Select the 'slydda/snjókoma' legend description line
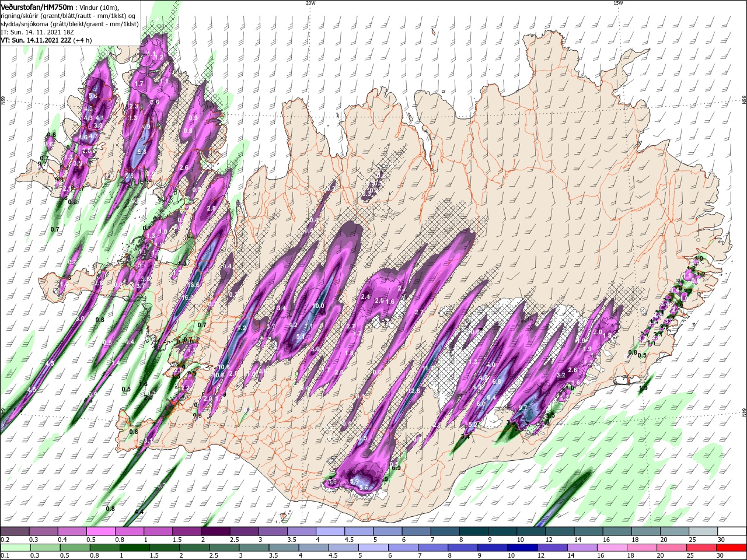This screenshot has width=747, height=560. coord(69,24)
